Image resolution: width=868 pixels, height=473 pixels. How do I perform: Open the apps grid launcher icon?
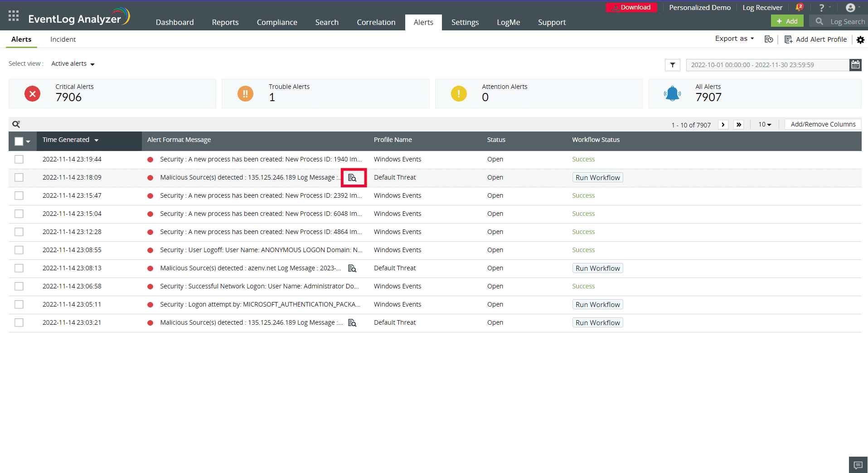click(14, 16)
